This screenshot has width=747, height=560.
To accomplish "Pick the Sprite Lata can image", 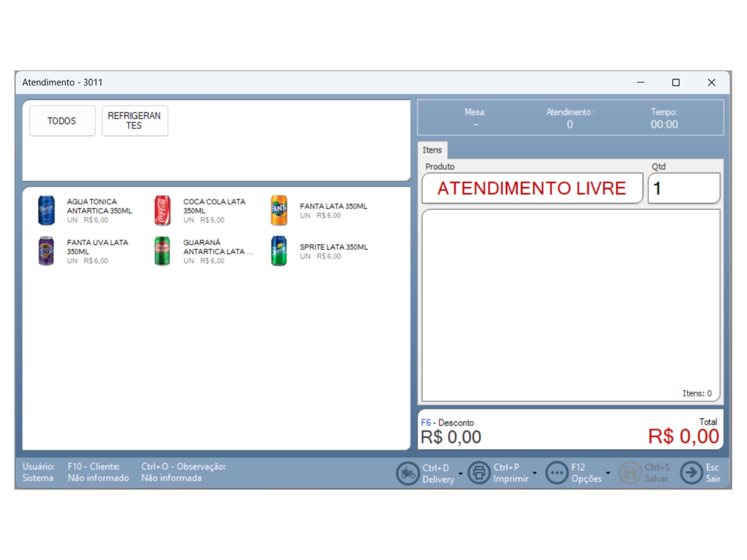I will tap(279, 251).
